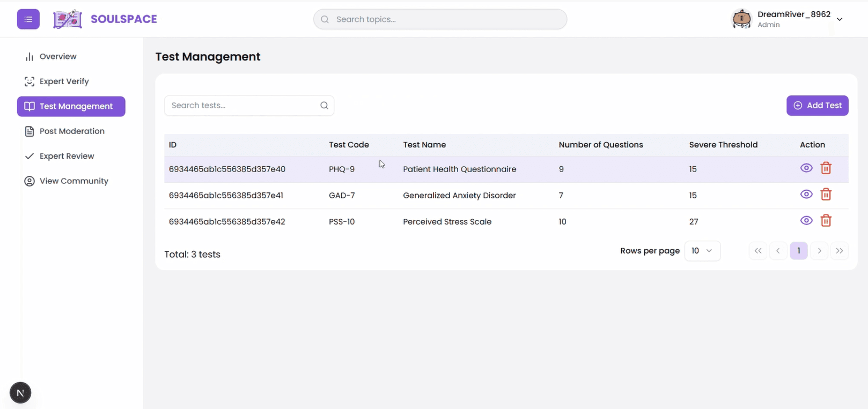Click Generalized Anxiety Disorder name
This screenshot has height=409, width=868.
(x=459, y=196)
